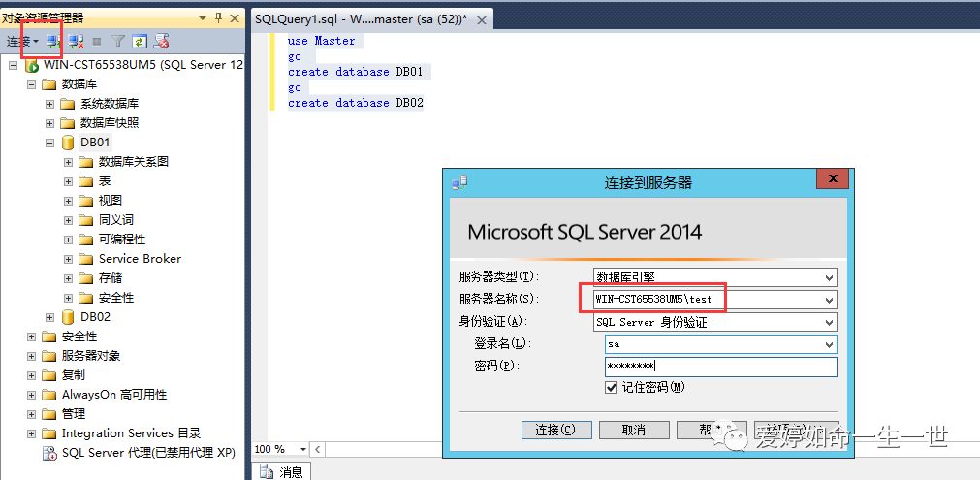Expand 安全性 folder inside DB01
This screenshot has width=980, height=480.
point(68,298)
